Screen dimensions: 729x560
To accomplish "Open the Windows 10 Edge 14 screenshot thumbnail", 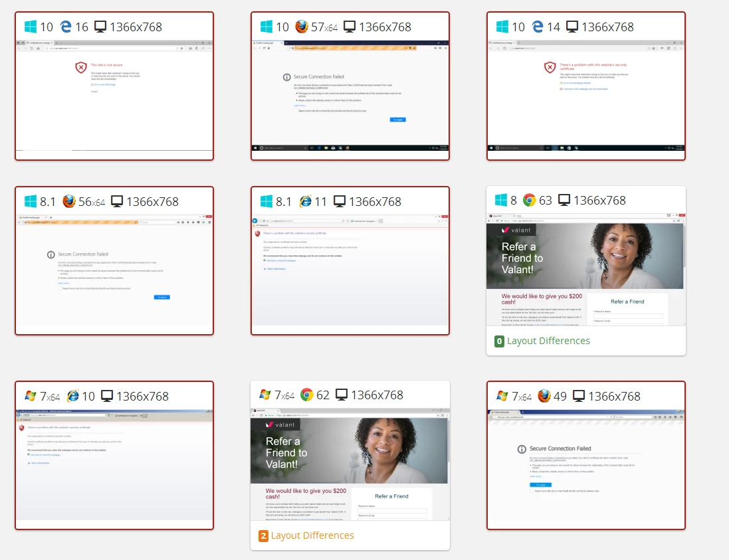I will (586, 96).
